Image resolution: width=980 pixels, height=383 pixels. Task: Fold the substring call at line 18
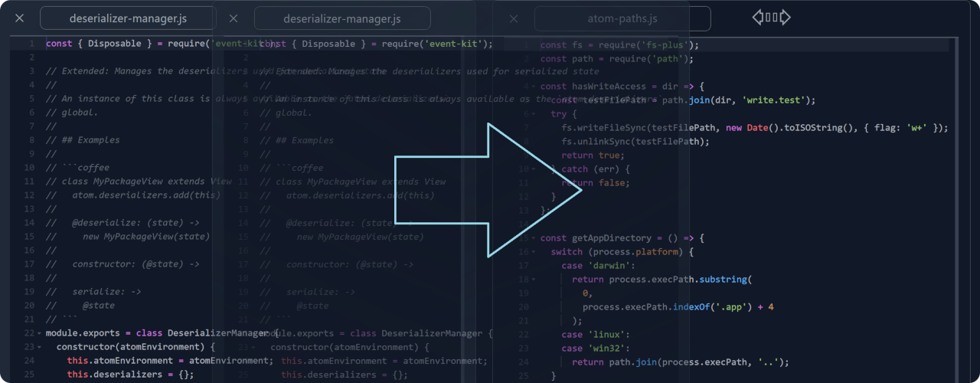[x=534, y=280]
